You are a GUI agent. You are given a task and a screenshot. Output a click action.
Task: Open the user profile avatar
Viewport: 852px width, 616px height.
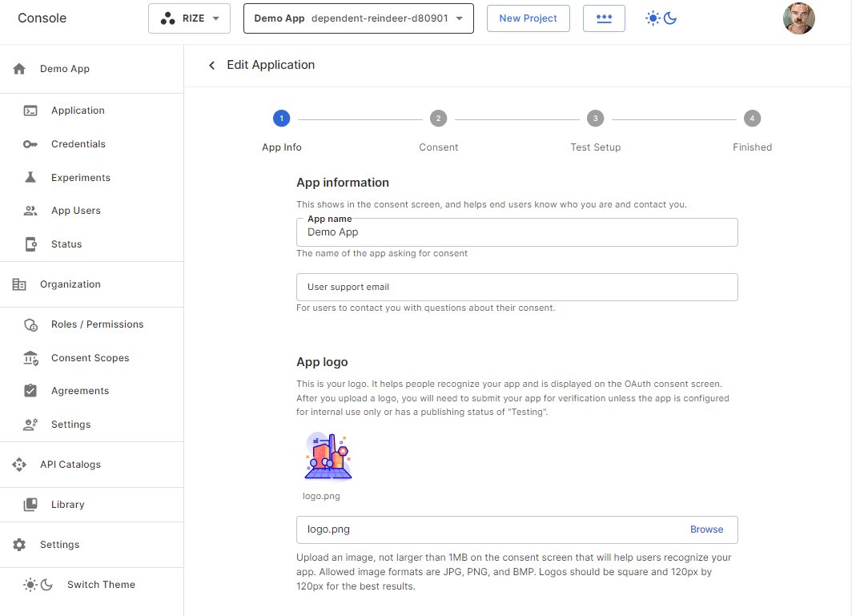point(798,18)
